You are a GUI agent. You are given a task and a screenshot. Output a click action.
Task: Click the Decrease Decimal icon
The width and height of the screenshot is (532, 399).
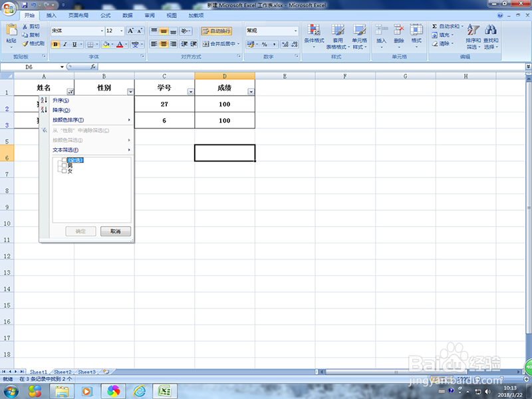coord(294,44)
